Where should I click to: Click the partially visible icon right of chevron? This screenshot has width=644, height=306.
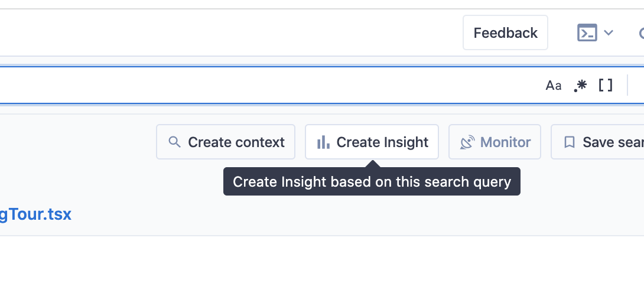641,33
